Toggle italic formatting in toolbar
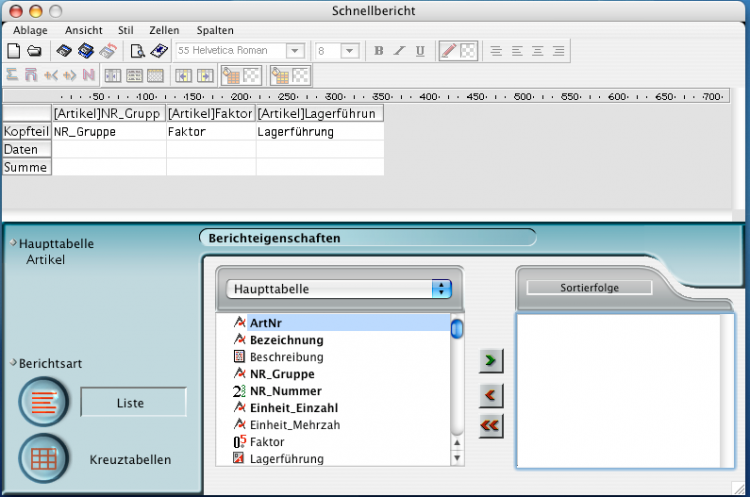This screenshot has height=497, width=750. [399, 51]
